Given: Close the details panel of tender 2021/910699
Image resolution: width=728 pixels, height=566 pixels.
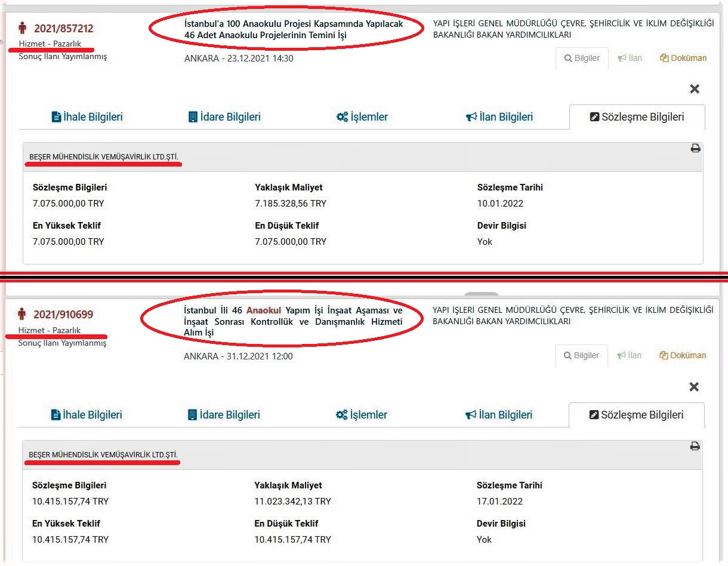Looking at the screenshot, I should point(694,387).
